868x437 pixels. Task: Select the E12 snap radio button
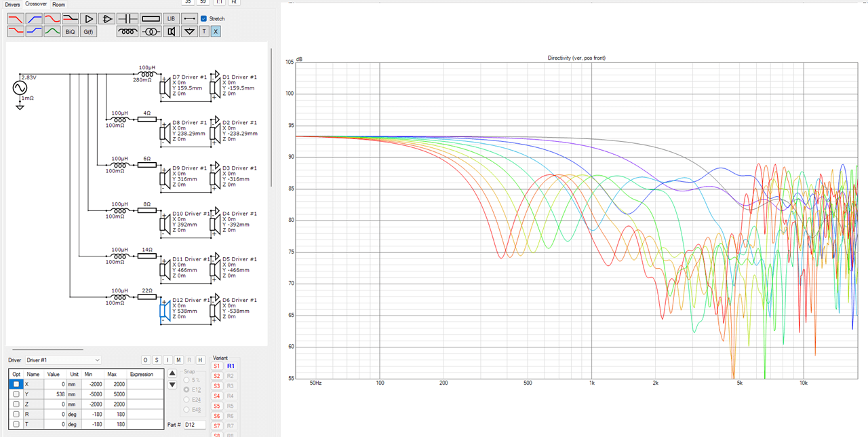(186, 389)
